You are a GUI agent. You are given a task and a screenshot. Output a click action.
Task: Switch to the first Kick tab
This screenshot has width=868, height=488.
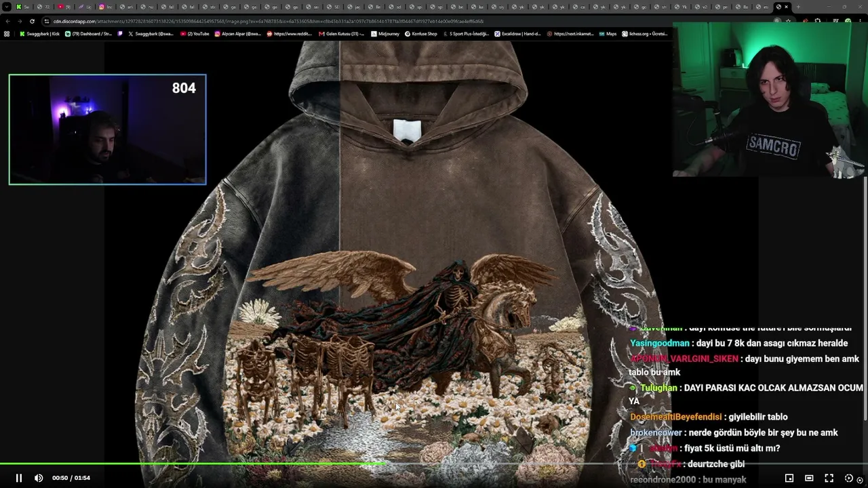tap(23, 7)
